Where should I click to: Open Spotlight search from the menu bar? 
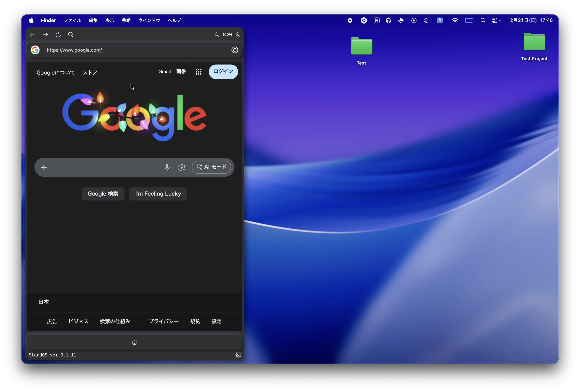(x=483, y=20)
